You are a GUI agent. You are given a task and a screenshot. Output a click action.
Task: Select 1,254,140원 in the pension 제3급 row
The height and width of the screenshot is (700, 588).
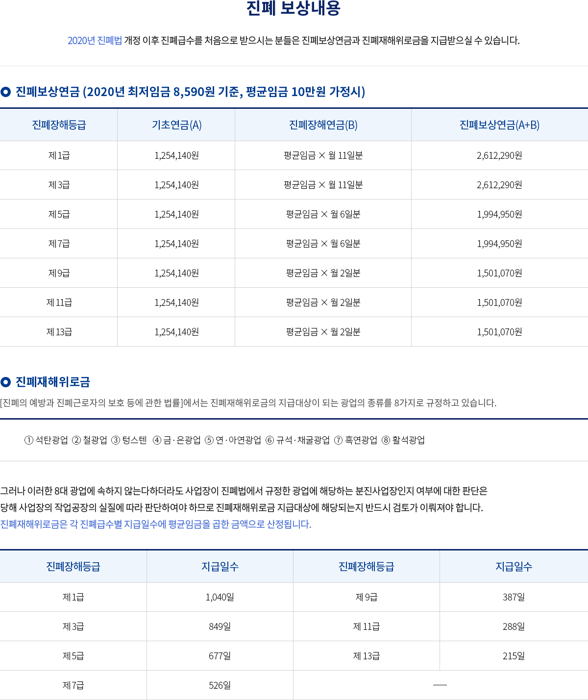click(176, 185)
